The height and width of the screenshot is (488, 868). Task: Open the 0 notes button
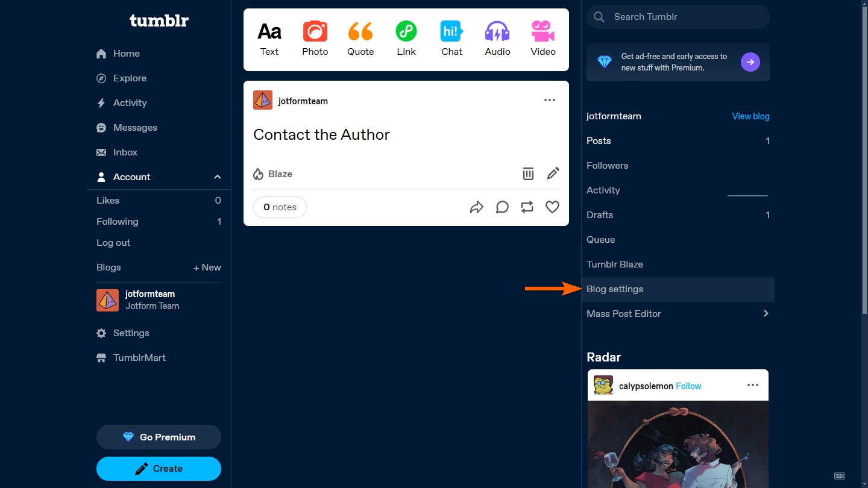click(x=280, y=207)
